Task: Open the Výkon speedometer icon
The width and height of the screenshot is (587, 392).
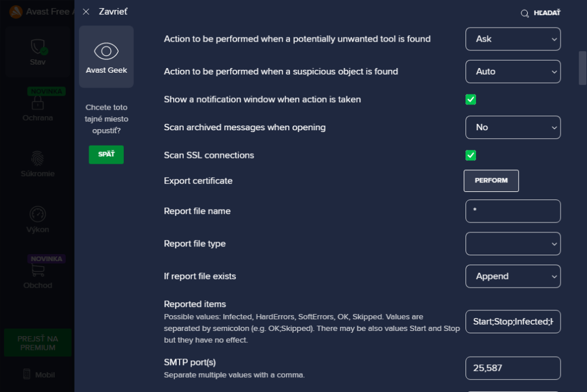Action: (38, 214)
